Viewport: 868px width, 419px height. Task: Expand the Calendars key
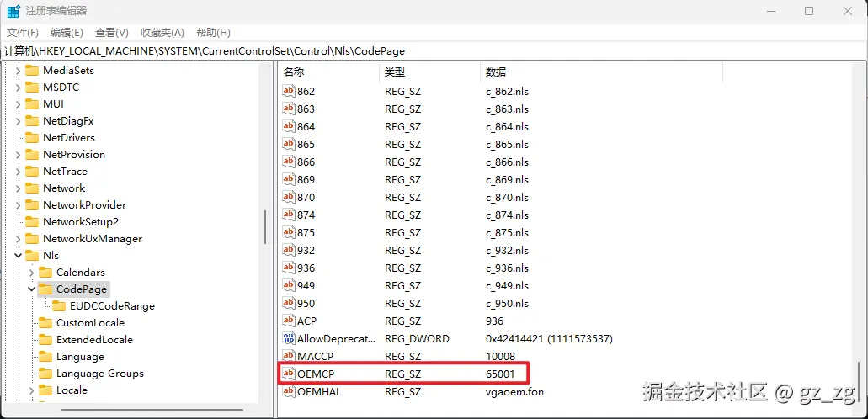(31, 273)
